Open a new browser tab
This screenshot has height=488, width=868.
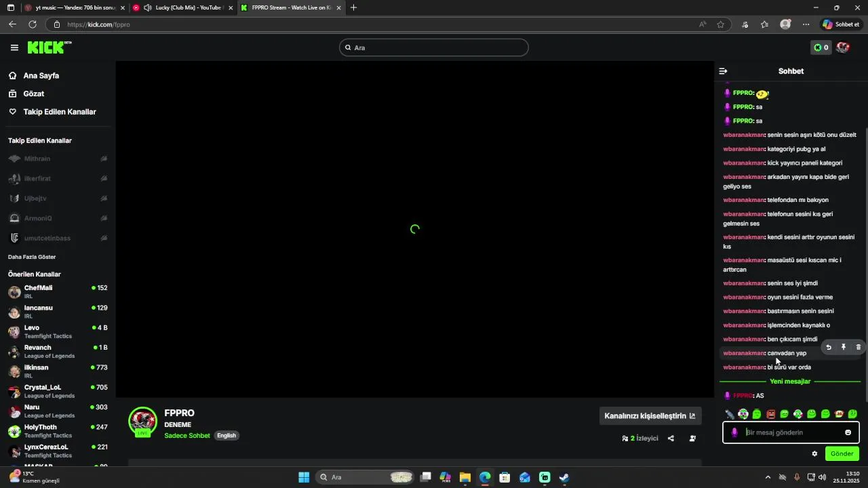tap(353, 7)
